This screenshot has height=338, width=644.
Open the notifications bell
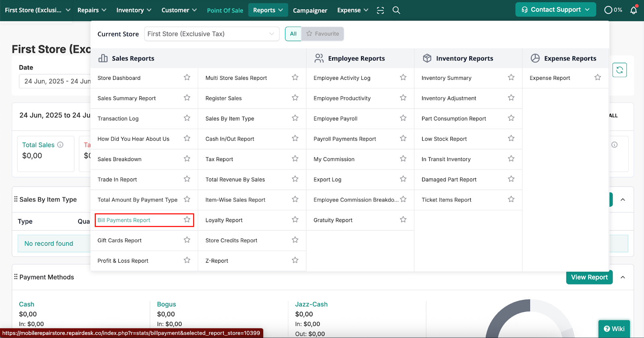click(634, 10)
